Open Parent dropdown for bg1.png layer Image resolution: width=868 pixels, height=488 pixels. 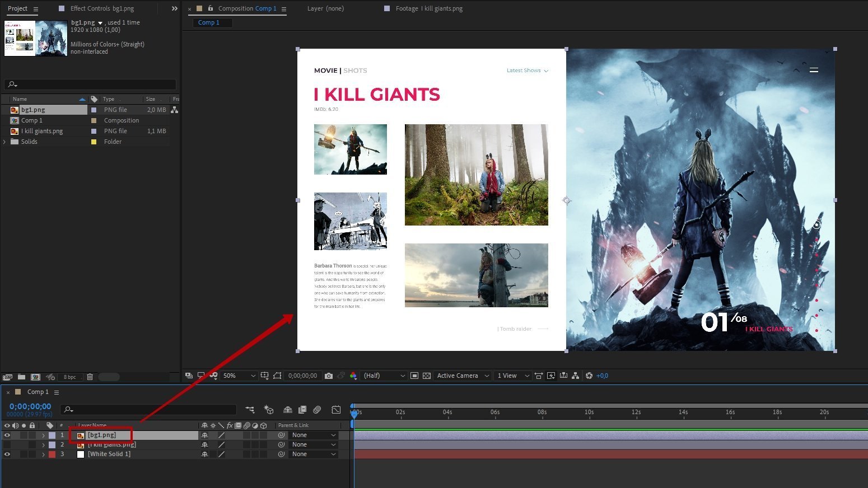pyautogui.click(x=314, y=435)
